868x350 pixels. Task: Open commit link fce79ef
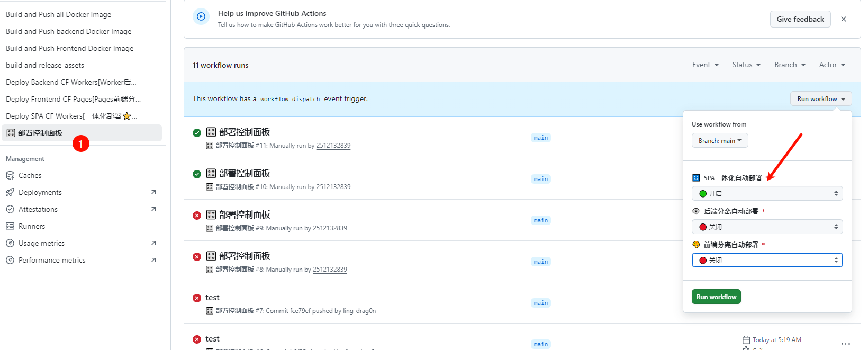pyautogui.click(x=300, y=311)
